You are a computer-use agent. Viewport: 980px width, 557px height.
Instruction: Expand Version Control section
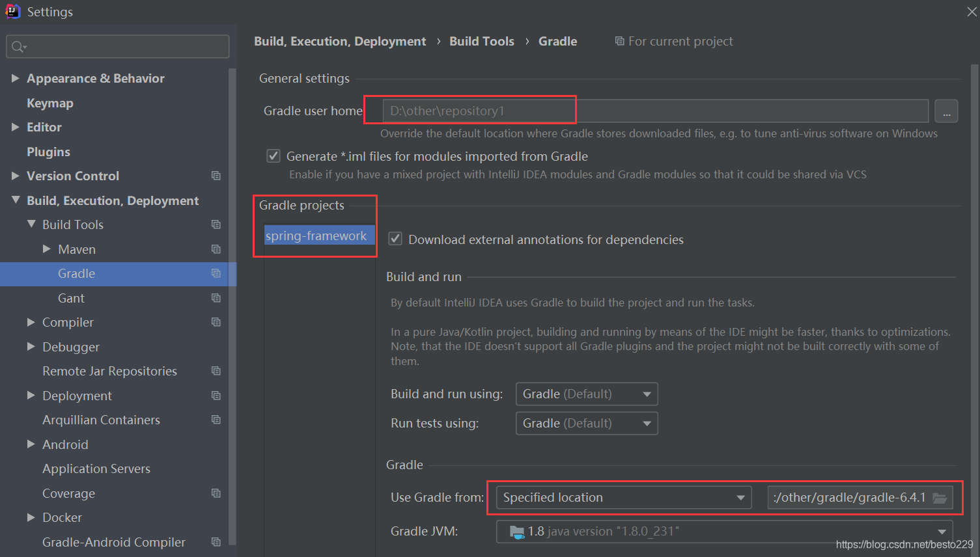(x=16, y=176)
